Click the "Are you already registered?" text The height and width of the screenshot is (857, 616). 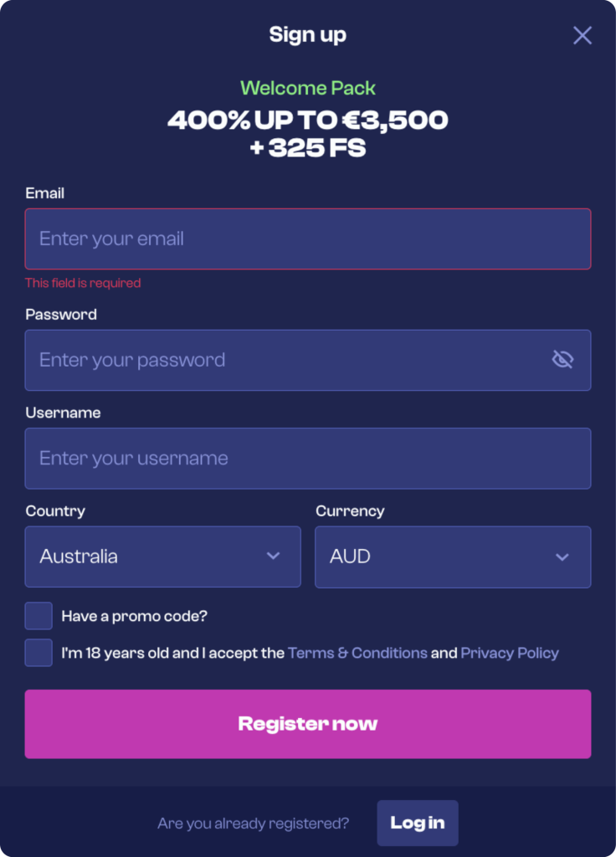[x=253, y=824]
